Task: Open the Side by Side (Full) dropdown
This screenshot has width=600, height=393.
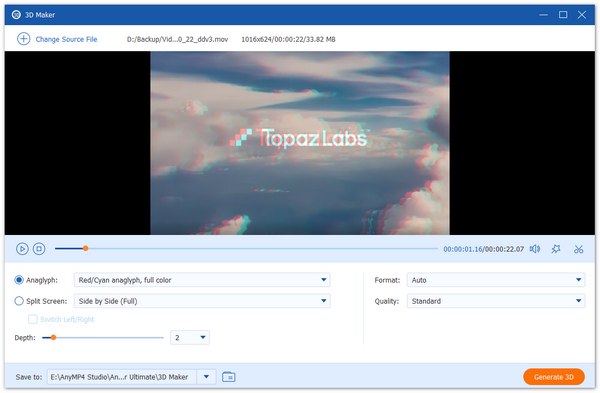Action: point(202,301)
